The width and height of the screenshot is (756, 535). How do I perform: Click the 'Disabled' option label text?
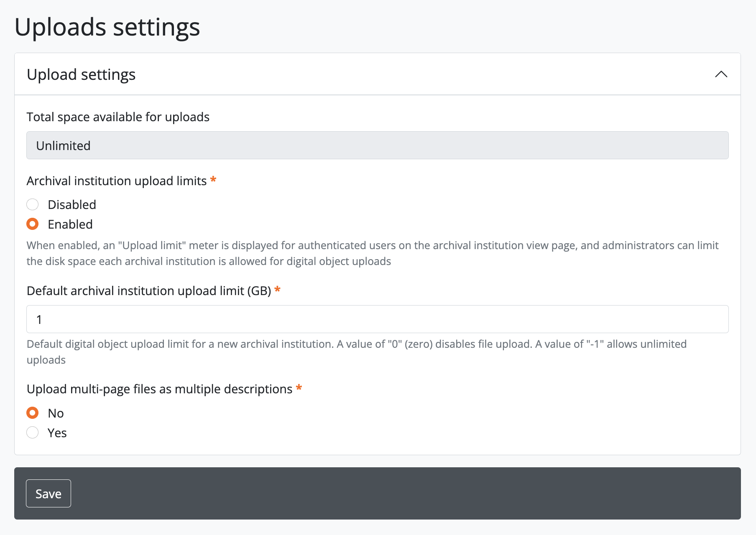[72, 204]
